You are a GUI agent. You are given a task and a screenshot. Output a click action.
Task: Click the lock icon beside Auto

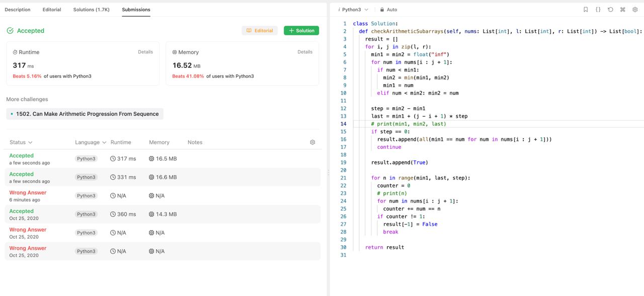point(382,10)
